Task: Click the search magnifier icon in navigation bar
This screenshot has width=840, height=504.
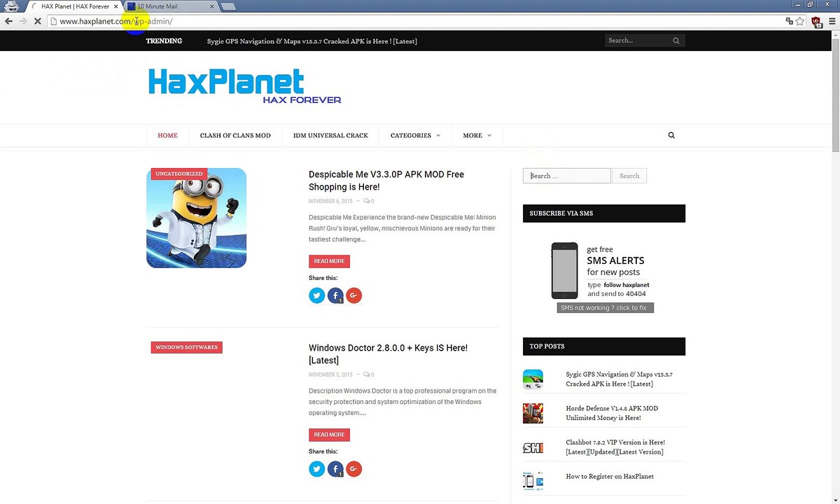Action: coord(671,135)
